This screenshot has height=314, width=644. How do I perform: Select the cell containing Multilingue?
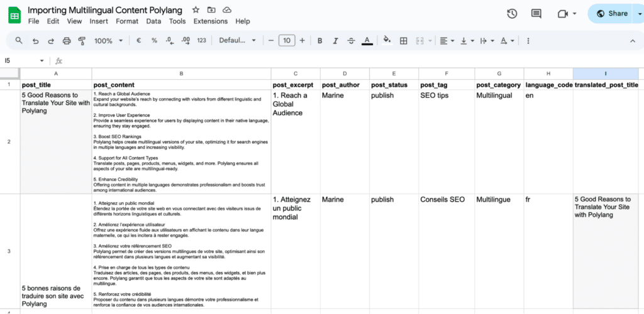click(x=499, y=251)
